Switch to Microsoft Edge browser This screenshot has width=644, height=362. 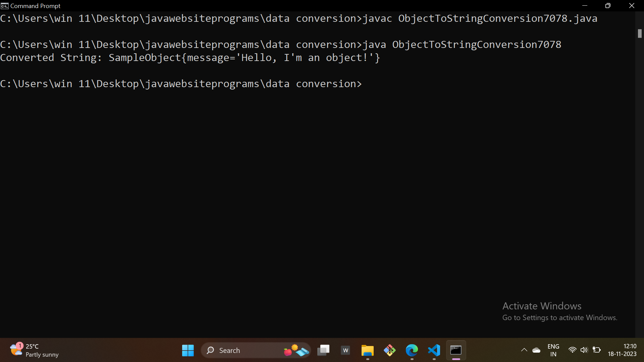412,350
